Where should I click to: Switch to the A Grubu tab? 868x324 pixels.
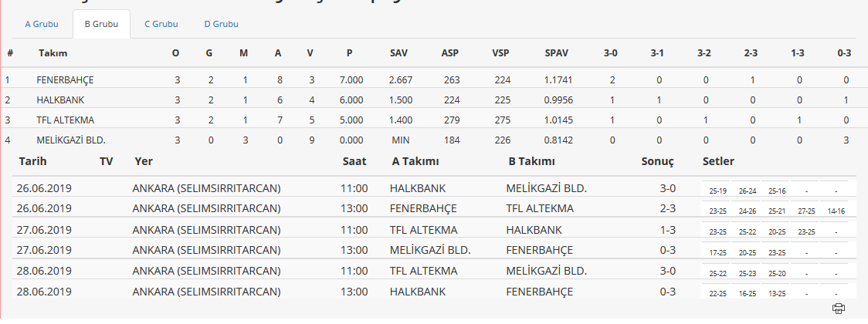[42, 24]
